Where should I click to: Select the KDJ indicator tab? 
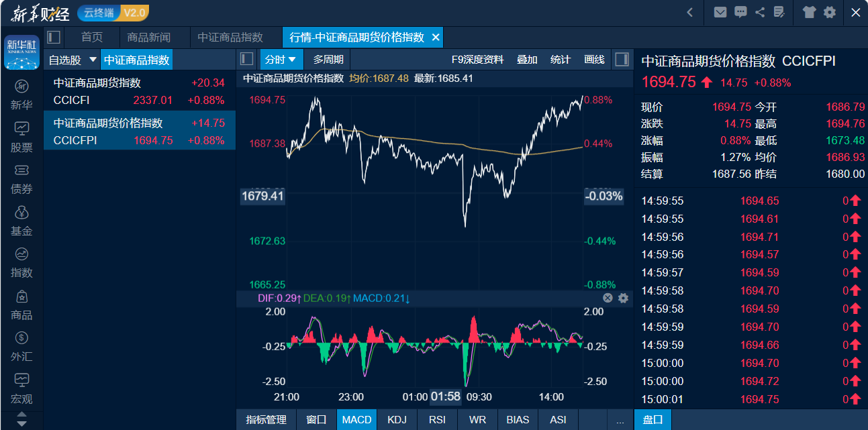pos(397,420)
